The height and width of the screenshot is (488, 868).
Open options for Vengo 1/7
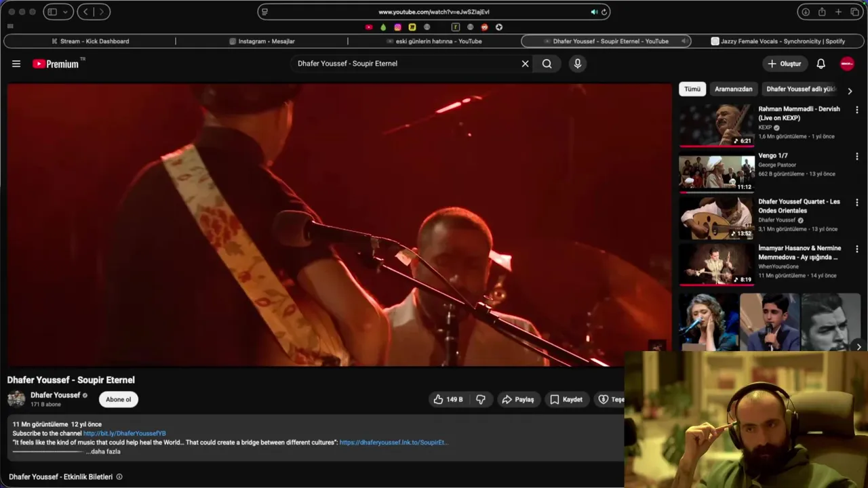(x=856, y=156)
